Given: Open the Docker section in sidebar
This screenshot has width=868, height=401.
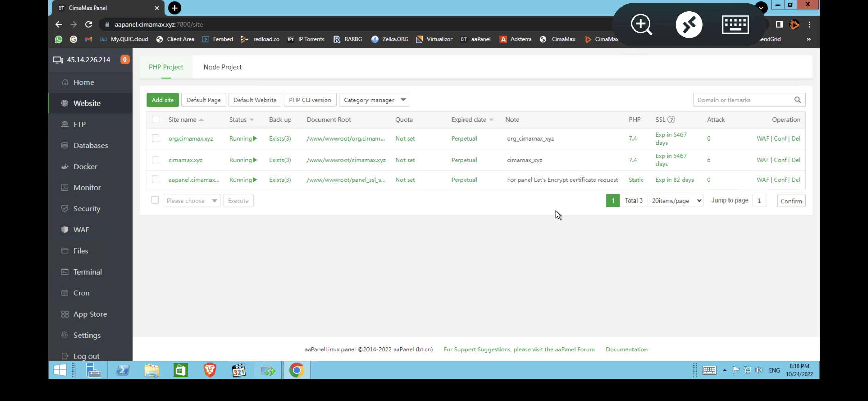Looking at the screenshot, I should click(x=85, y=166).
